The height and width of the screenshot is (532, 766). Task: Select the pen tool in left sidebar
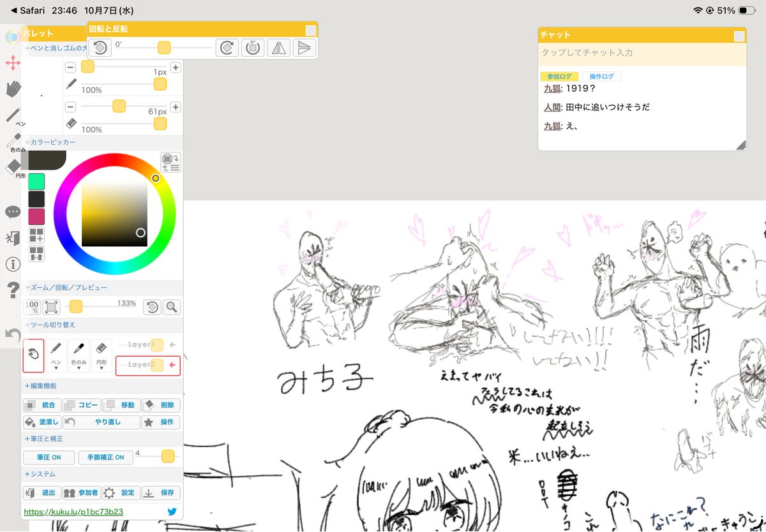[x=13, y=115]
